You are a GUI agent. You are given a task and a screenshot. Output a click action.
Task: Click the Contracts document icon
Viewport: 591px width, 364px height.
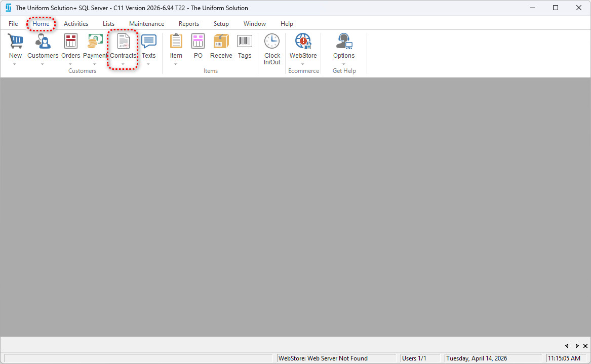[123, 42]
